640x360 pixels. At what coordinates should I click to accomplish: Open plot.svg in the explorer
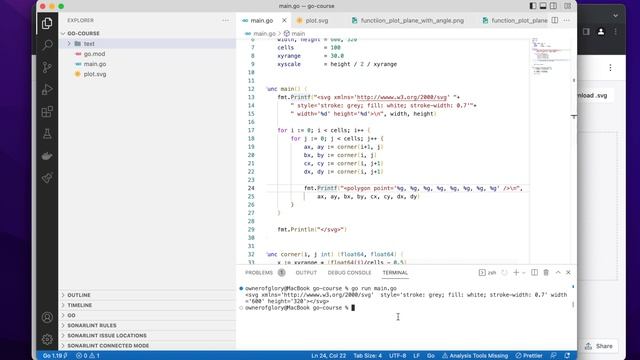(x=95, y=74)
